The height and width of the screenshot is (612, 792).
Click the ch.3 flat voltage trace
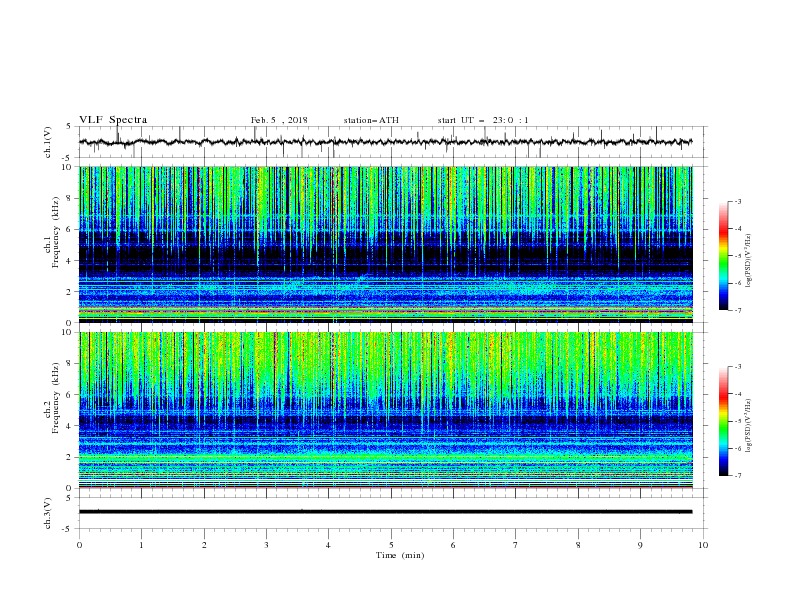coord(386,512)
